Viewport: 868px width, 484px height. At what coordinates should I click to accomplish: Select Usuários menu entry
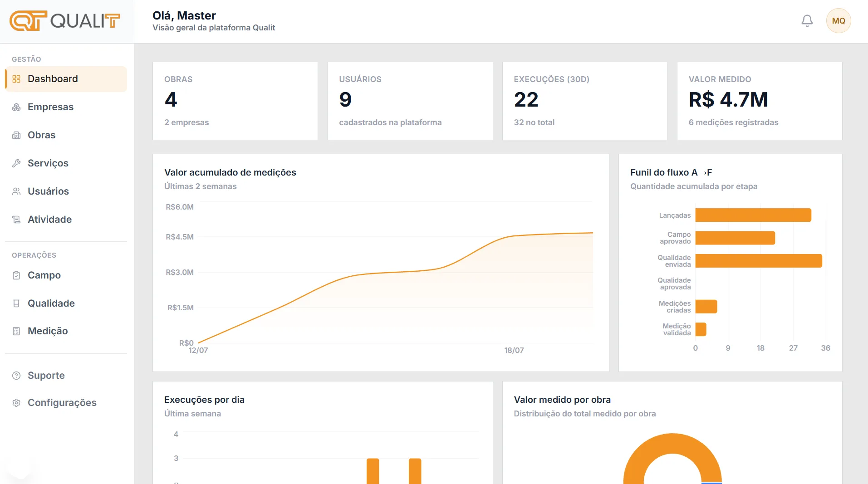pyautogui.click(x=66, y=191)
